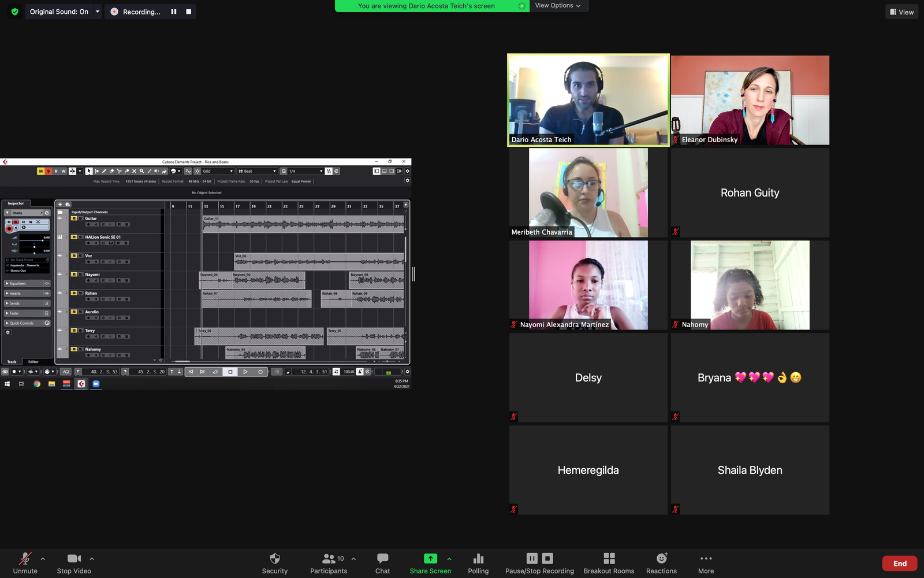Stop the recording in top bar

click(188, 12)
